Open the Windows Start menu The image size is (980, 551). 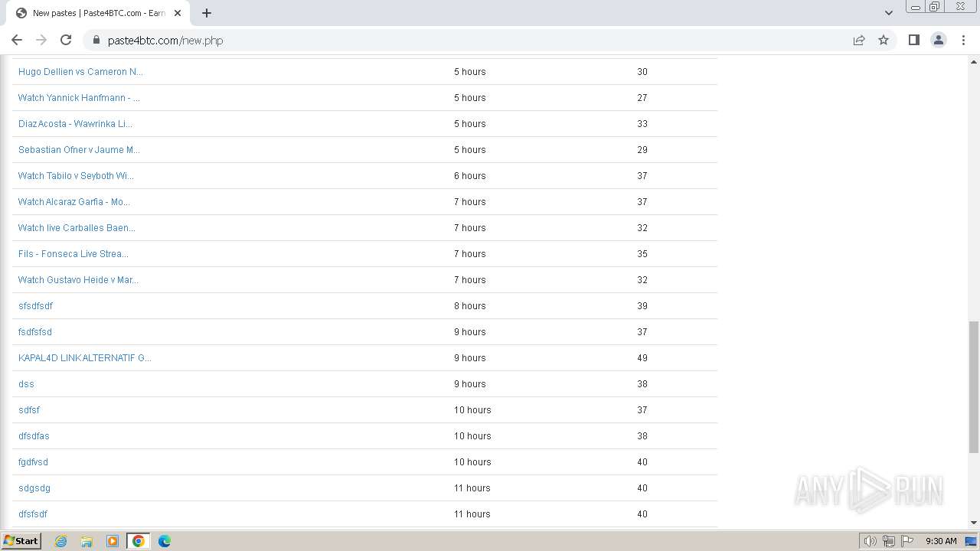(21, 540)
